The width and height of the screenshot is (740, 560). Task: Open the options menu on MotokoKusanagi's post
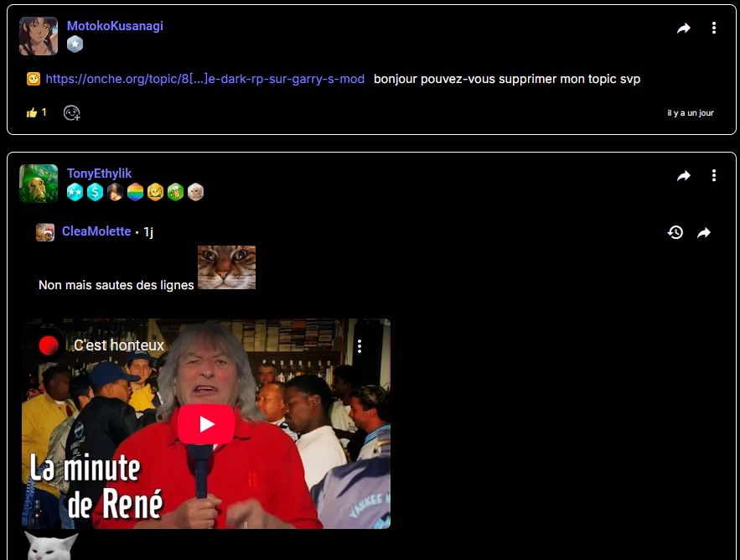(713, 28)
